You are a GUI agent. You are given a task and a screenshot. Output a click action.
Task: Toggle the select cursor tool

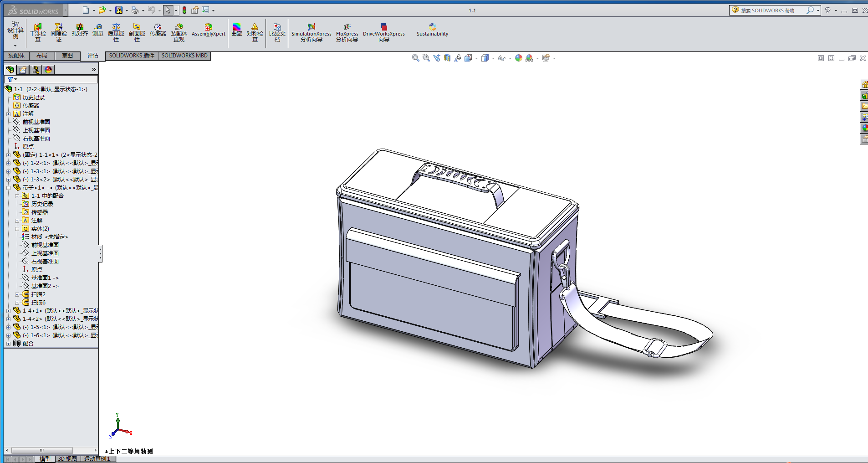pos(168,10)
